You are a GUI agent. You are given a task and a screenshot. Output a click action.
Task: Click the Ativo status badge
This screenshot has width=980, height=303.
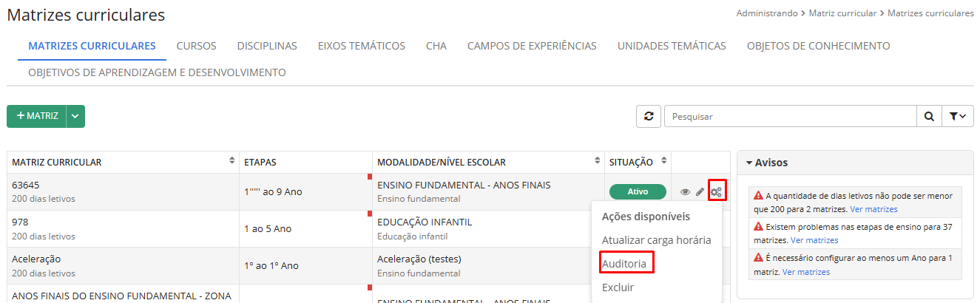tap(638, 192)
